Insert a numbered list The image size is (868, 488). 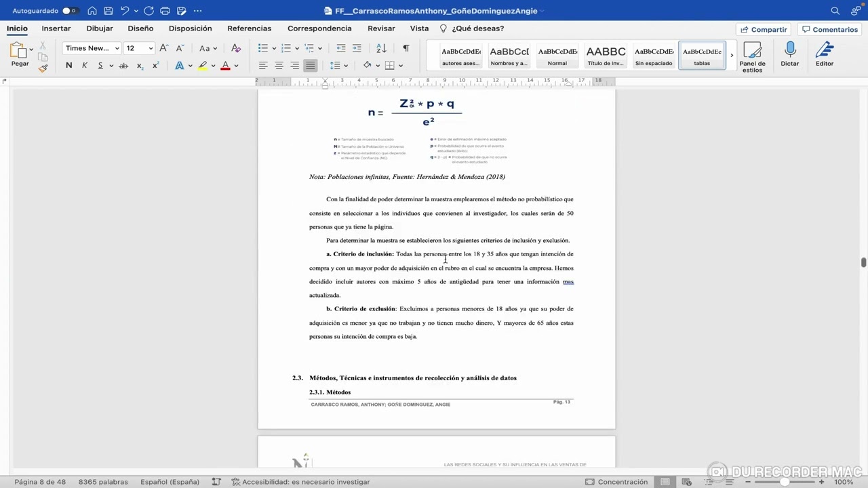[286, 48]
